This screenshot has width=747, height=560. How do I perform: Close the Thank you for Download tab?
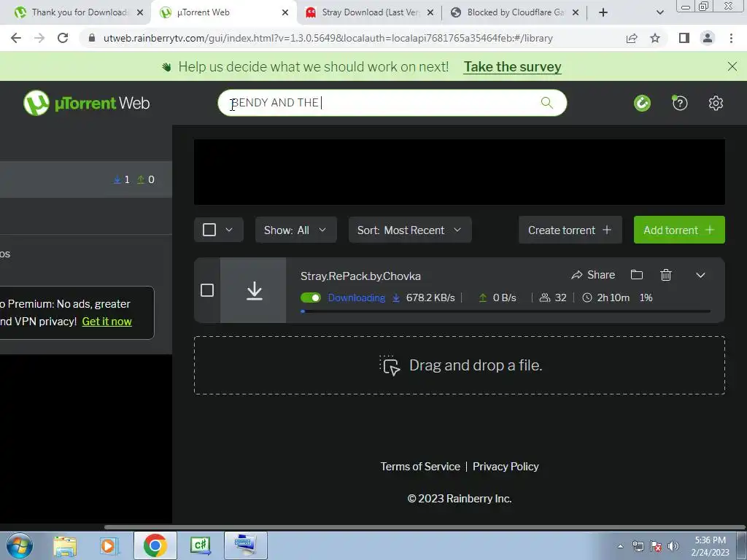coord(140,12)
